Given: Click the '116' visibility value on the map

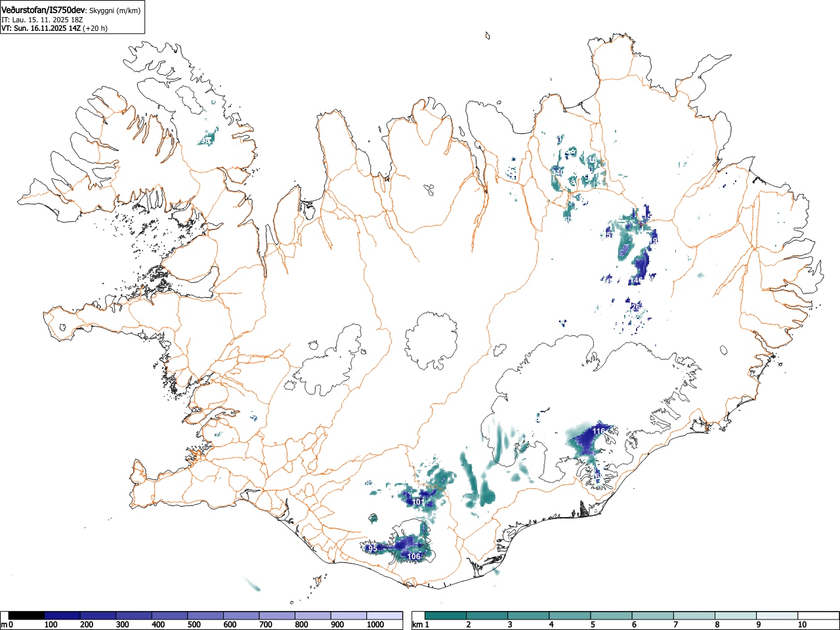Looking at the screenshot, I should pos(598,431).
